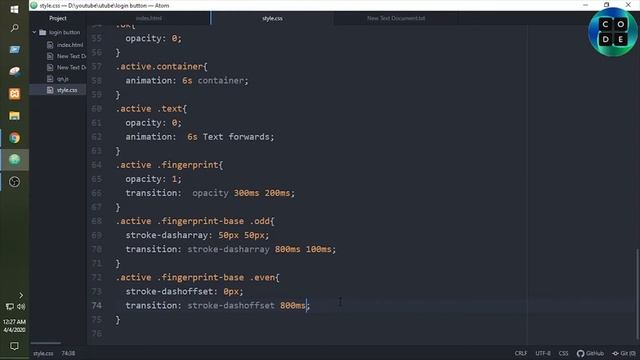Open OBS Studio icon in taskbar
The width and height of the screenshot is (640, 360).
tap(14, 182)
